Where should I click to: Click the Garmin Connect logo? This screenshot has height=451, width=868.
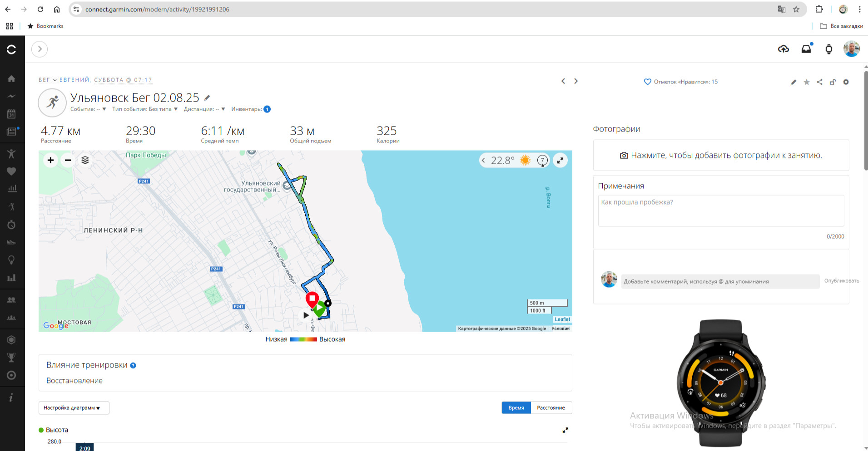click(x=11, y=49)
